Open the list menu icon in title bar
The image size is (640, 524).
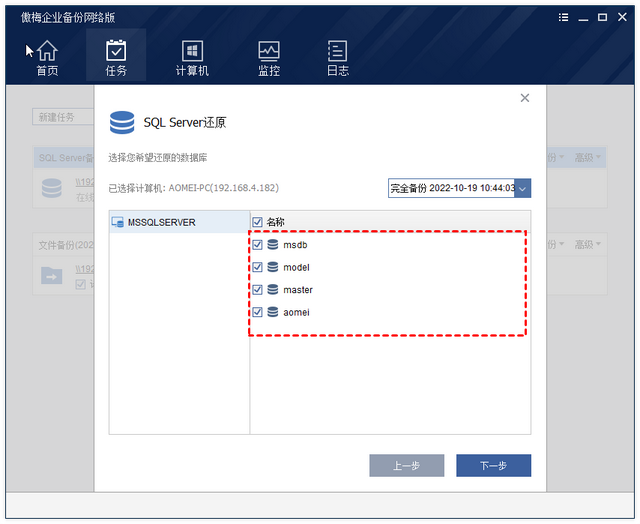coord(563,17)
